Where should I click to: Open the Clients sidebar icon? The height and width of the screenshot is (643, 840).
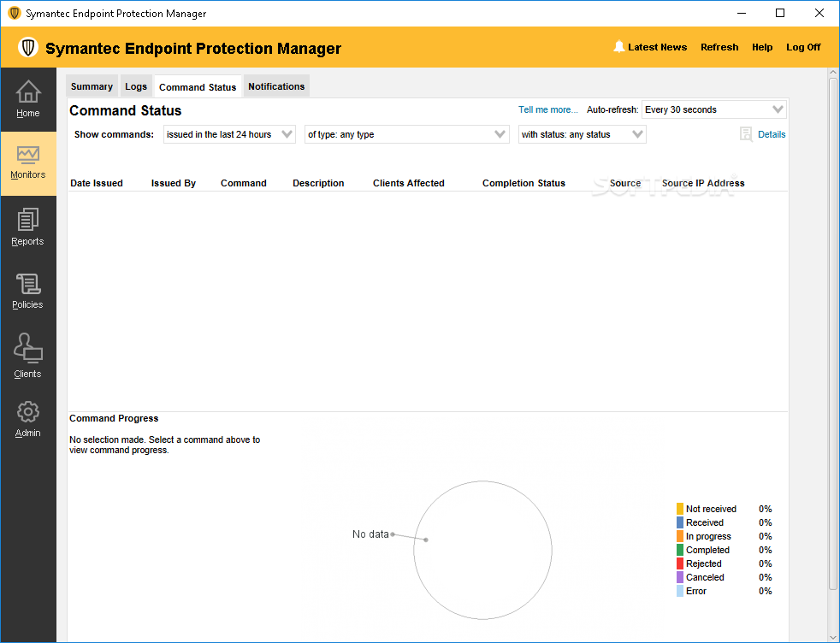tap(28, 349)
